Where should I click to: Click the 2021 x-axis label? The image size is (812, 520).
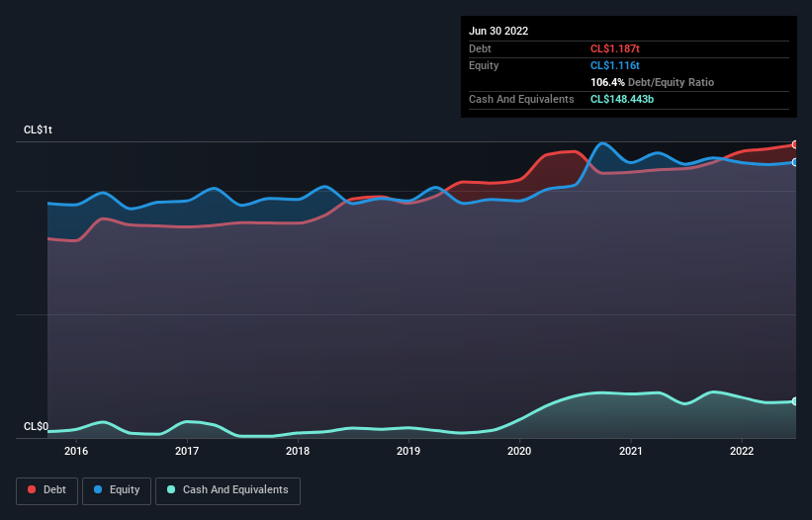click(631, 451)
